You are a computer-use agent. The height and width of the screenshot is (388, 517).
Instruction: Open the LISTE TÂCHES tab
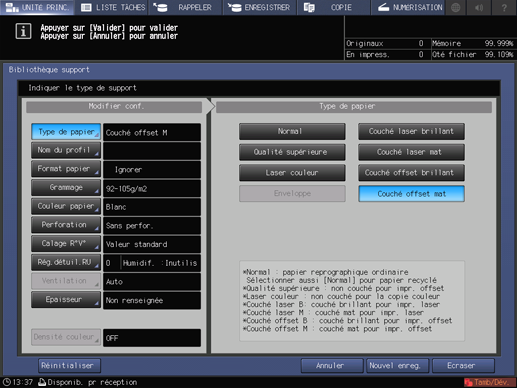point(113,7)
